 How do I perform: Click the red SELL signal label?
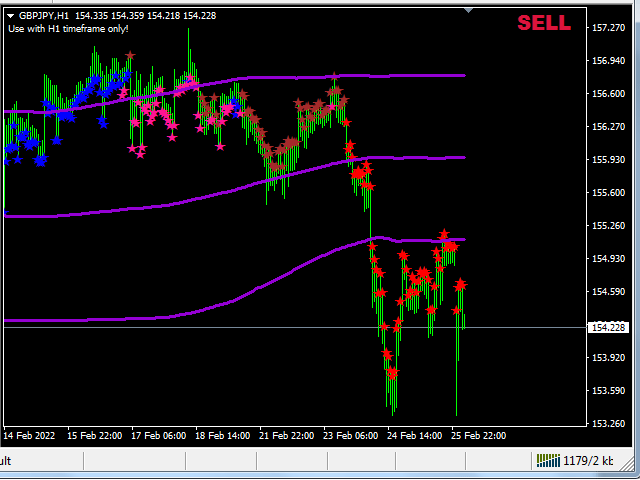[544, 23]
